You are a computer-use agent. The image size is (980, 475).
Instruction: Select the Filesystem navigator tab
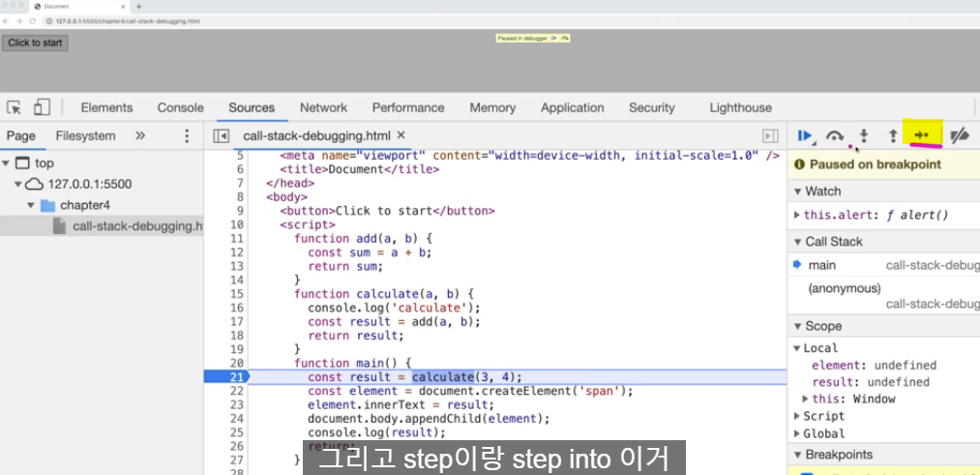(86, 135)
